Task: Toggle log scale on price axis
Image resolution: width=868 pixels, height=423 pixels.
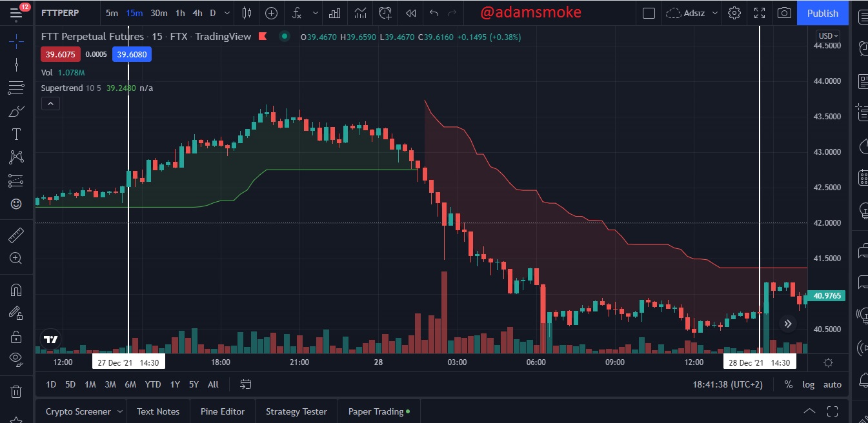Action: tap(809, 384)
